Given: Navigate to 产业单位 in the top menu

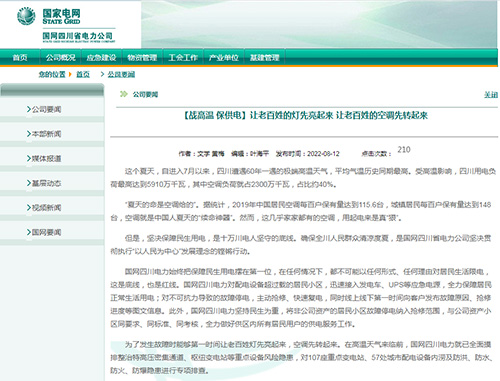Looking at the screenshot, I should tap(224, 58).
